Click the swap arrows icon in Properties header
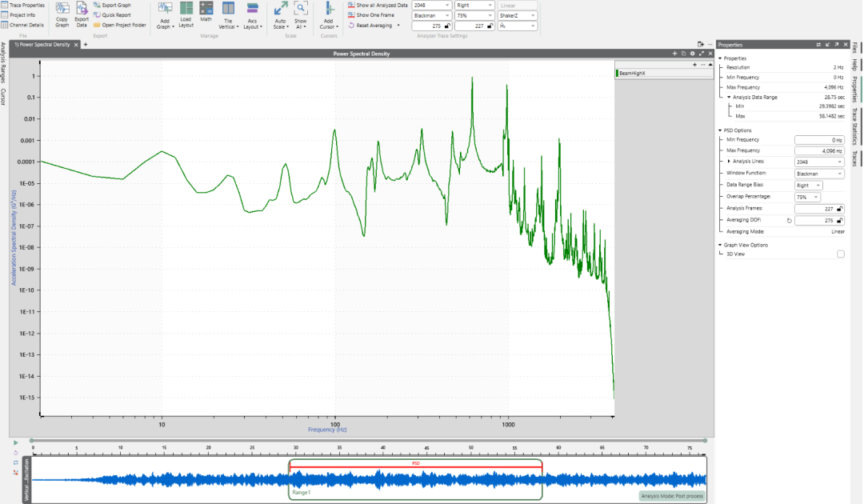The width and height of the screenshot is (864, 504). [818, 45]
